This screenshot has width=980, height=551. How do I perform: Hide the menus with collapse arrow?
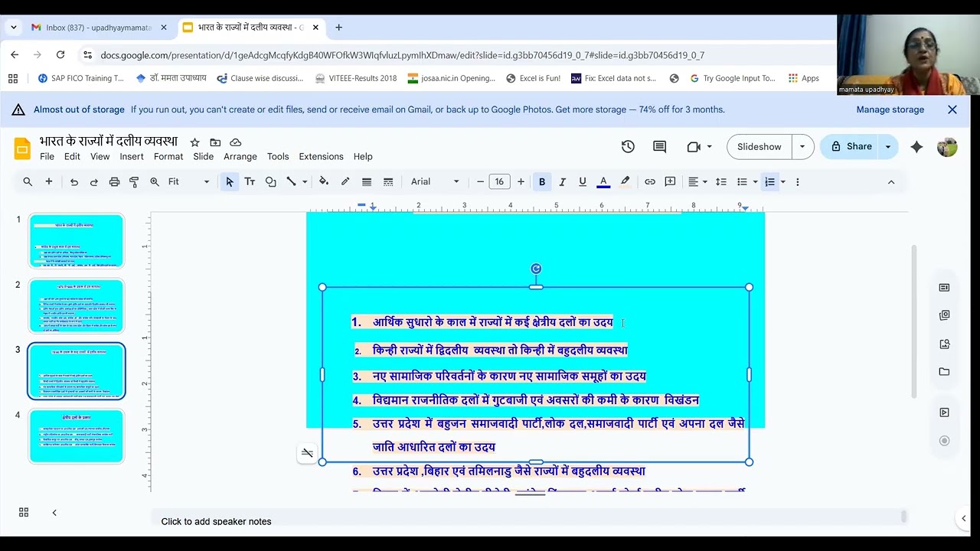tap(891, 181)
